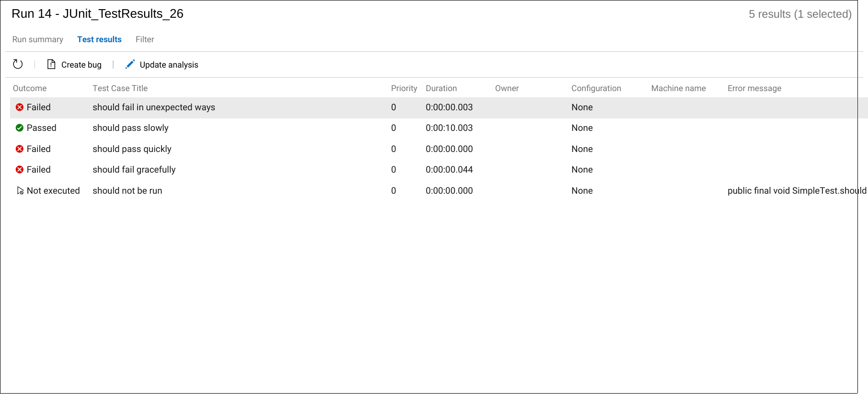The image size is (868, 408).
Task: Click the Configuration column header
Action: [x=596, y=88]
